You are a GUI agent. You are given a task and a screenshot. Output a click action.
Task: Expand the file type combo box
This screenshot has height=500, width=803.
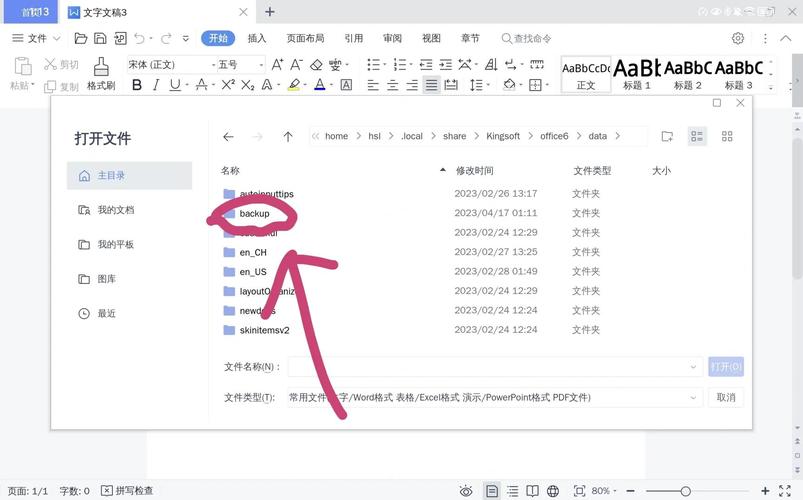point(693,398)
